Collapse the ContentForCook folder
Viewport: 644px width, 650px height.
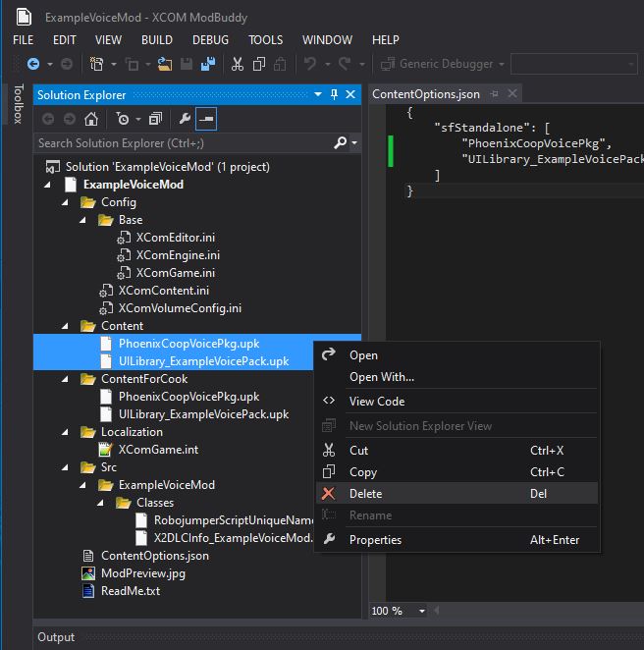pyautogui.click(x=65, y=379)
